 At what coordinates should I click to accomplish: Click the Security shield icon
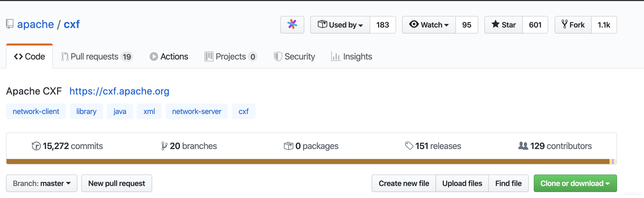[x=278, y=57]
